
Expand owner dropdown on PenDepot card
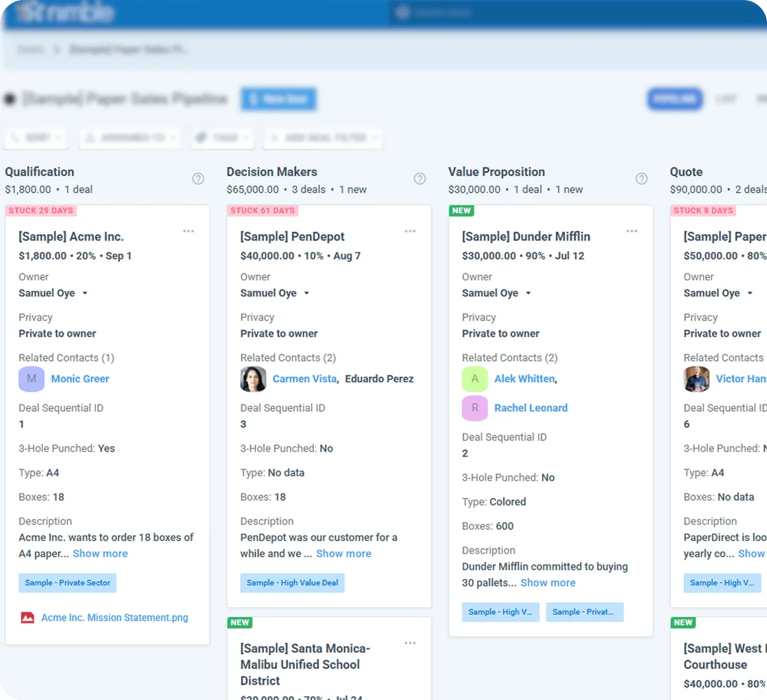pos(307,293)
